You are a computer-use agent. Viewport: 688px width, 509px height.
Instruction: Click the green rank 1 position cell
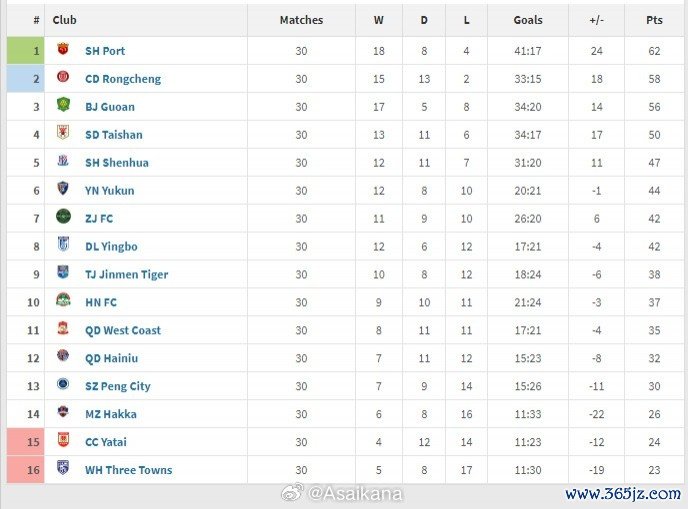pyautogui.click(x=26, y=50)
